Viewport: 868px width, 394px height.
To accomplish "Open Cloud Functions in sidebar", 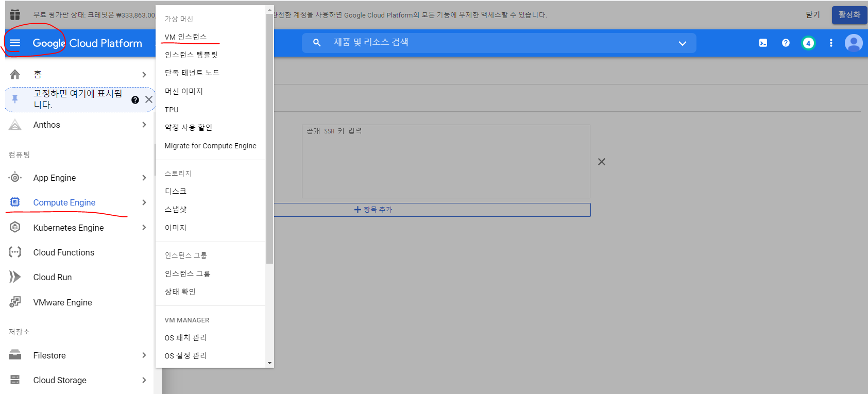I will (x=64, y=252).
